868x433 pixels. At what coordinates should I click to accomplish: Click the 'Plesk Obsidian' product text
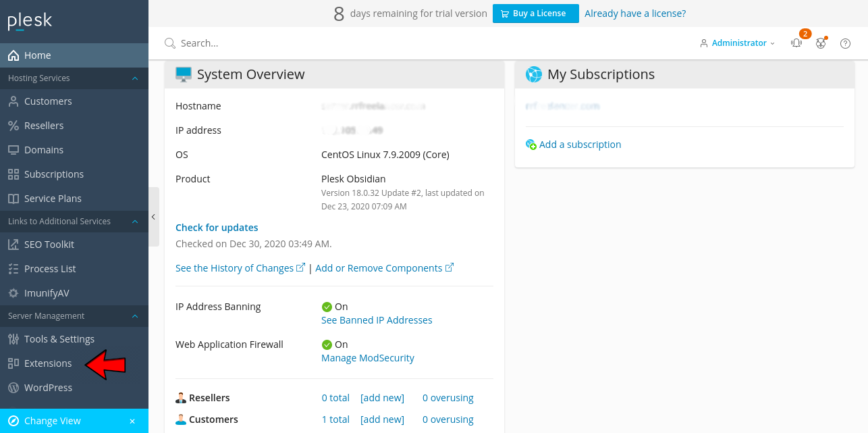[354, 179]
